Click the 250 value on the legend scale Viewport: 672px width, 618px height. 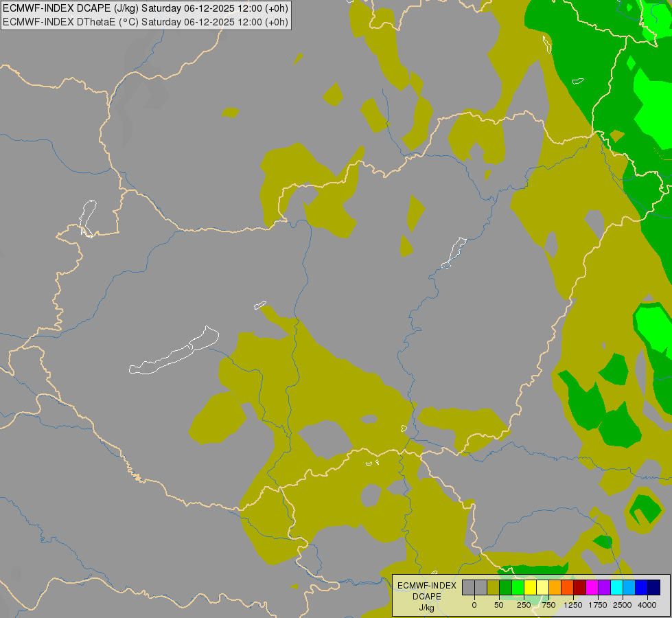[x=524, y=605]
